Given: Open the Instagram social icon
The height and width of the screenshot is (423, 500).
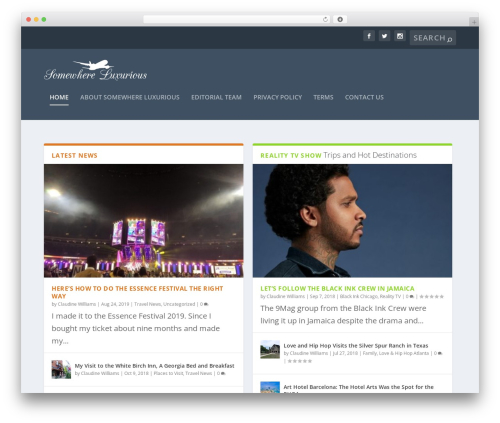Looking at the screenshot, I should pos(400,36).
